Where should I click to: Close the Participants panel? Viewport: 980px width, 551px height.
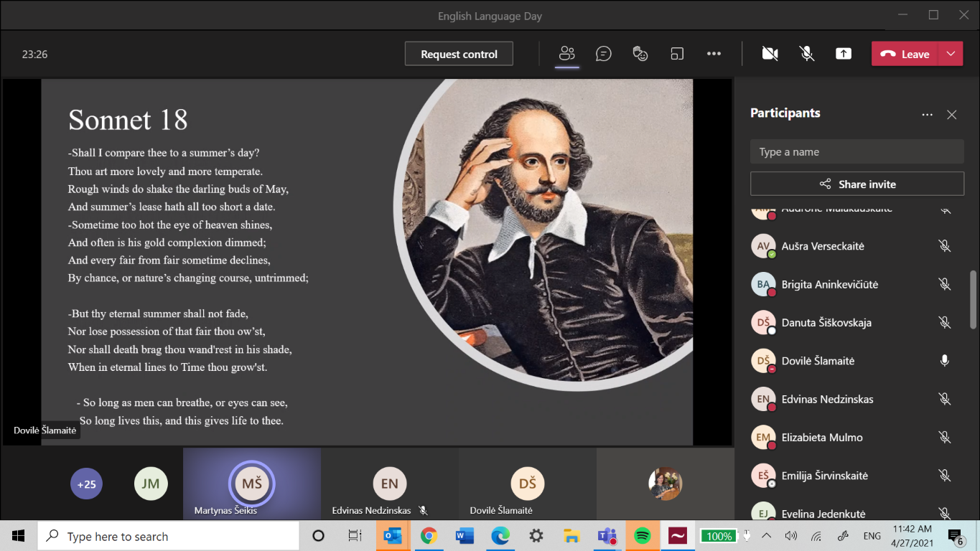[x=952, y=115]
